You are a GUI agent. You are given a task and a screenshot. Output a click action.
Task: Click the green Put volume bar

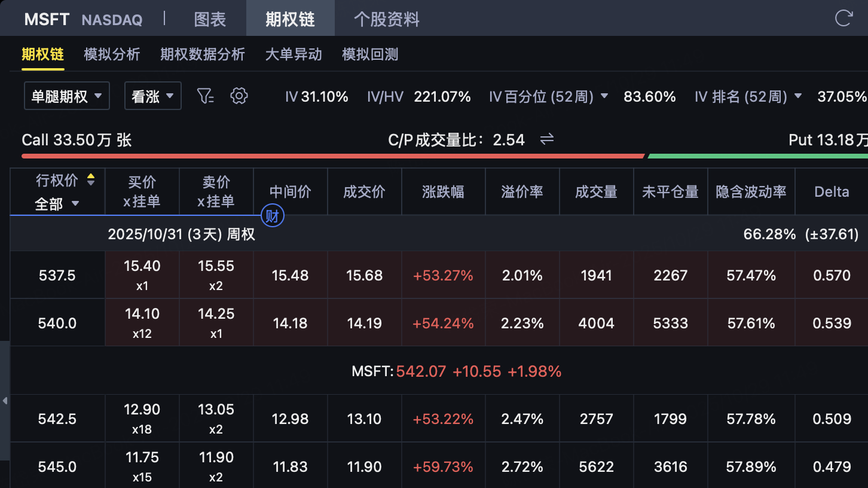point(758,156)
